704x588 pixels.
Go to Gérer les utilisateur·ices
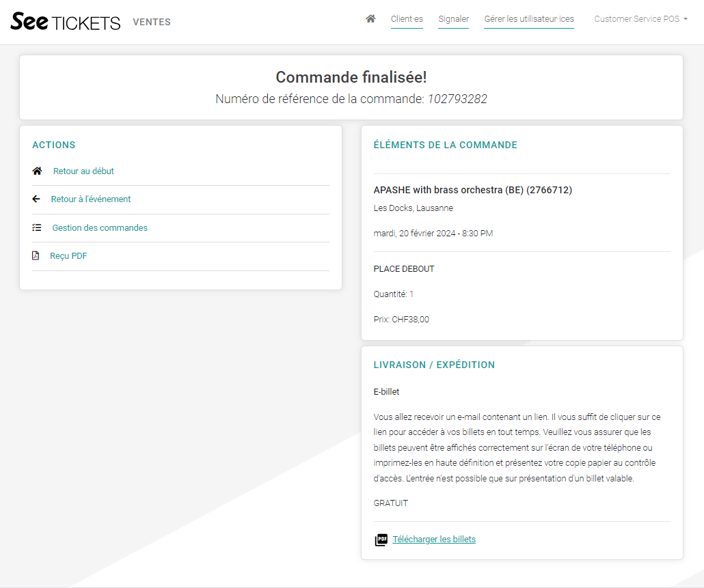[529, 19]
